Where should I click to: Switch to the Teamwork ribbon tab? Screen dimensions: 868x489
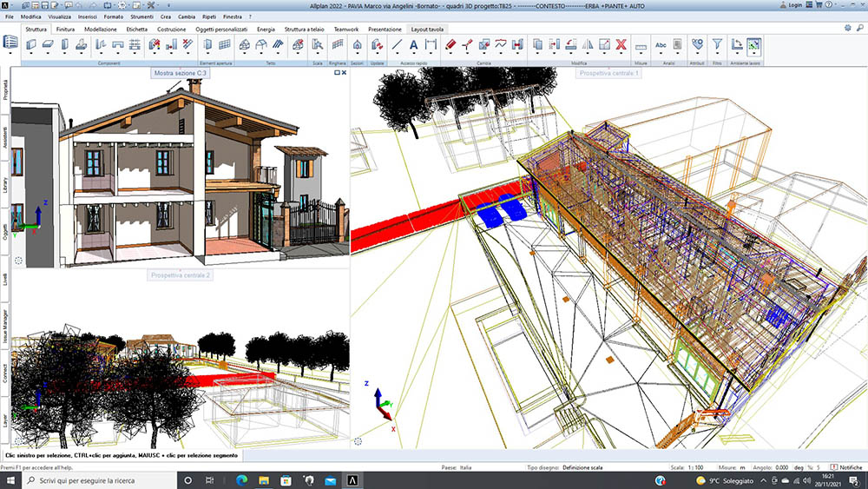pos(346,29)
